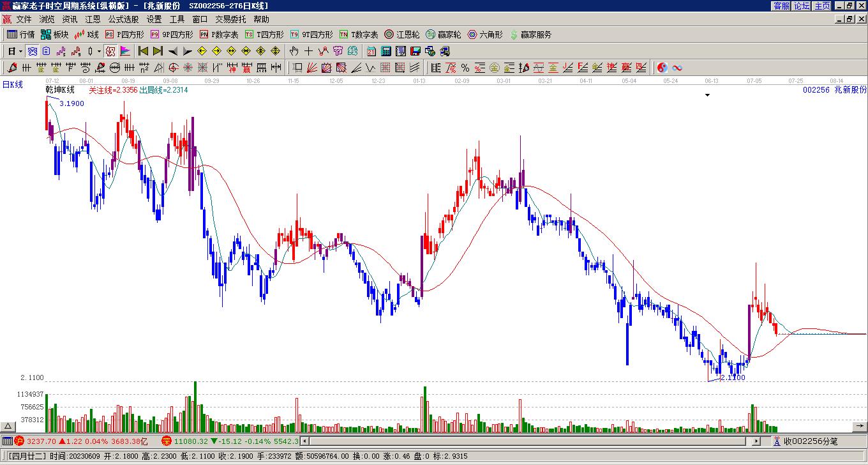Click the 客服 customer service button
The width and height of the screenshot is (868, 465).
coord(781,6)
